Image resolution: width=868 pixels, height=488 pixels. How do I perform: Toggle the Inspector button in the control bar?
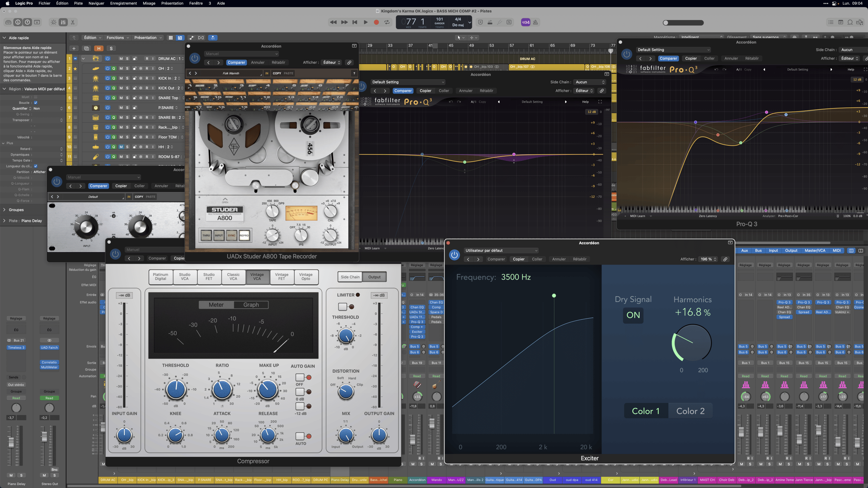pos(18,22)
